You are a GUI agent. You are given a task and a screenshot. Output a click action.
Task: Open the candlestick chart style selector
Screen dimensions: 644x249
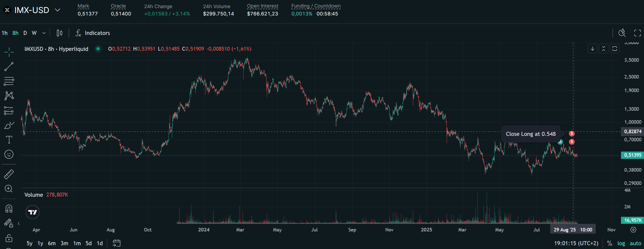point(60,33)
